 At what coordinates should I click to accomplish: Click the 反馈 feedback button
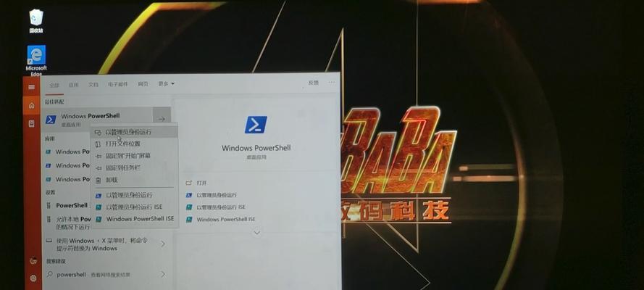click(x=314, y=83)
